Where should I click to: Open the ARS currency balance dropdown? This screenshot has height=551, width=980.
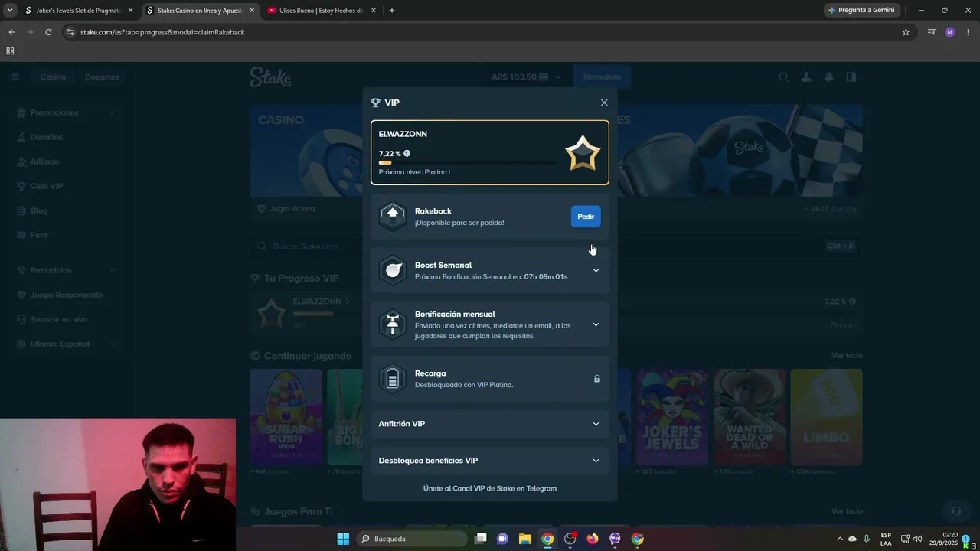click(x=526, y=77)
